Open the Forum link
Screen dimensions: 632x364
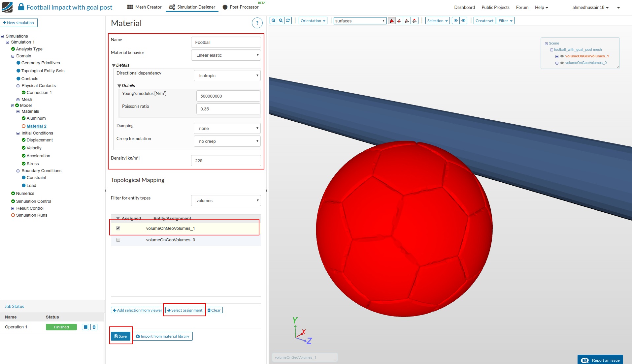tap(522, 7)
